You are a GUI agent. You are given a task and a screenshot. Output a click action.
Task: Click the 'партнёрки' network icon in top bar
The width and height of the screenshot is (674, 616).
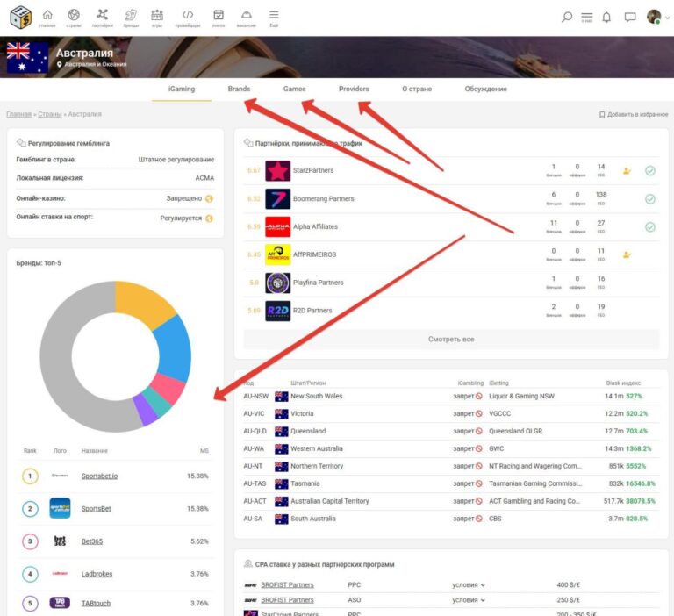(x=103, y=17)
